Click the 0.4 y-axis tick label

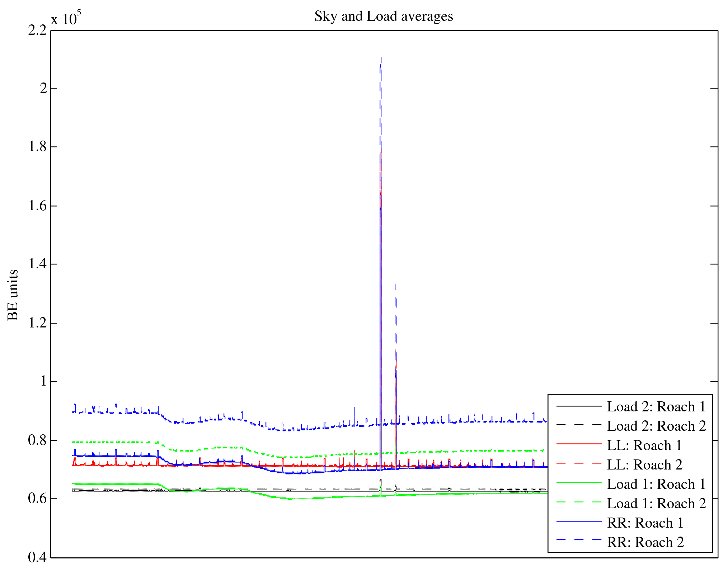[37, 557]
